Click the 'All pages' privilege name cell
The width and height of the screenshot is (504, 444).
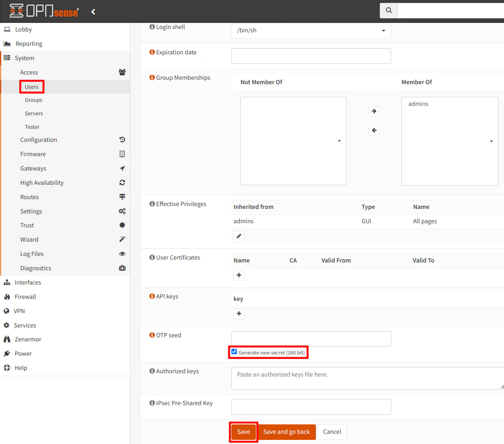click(425, 221)
